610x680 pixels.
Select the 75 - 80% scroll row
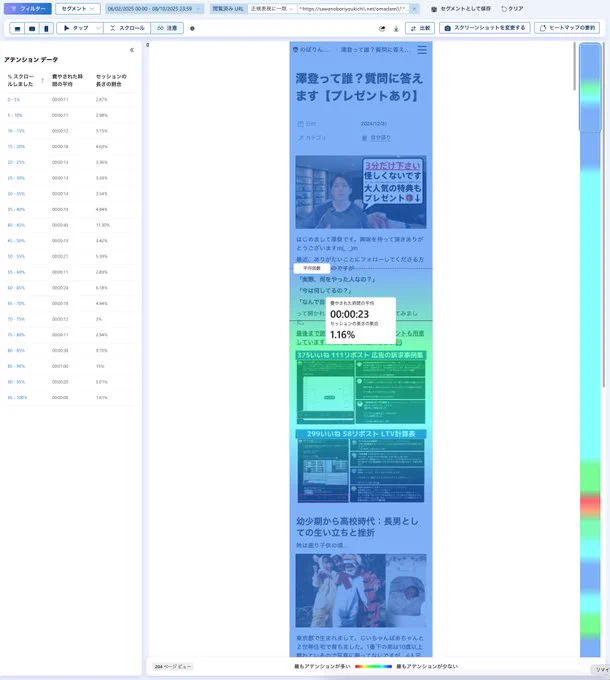(69, 335)
